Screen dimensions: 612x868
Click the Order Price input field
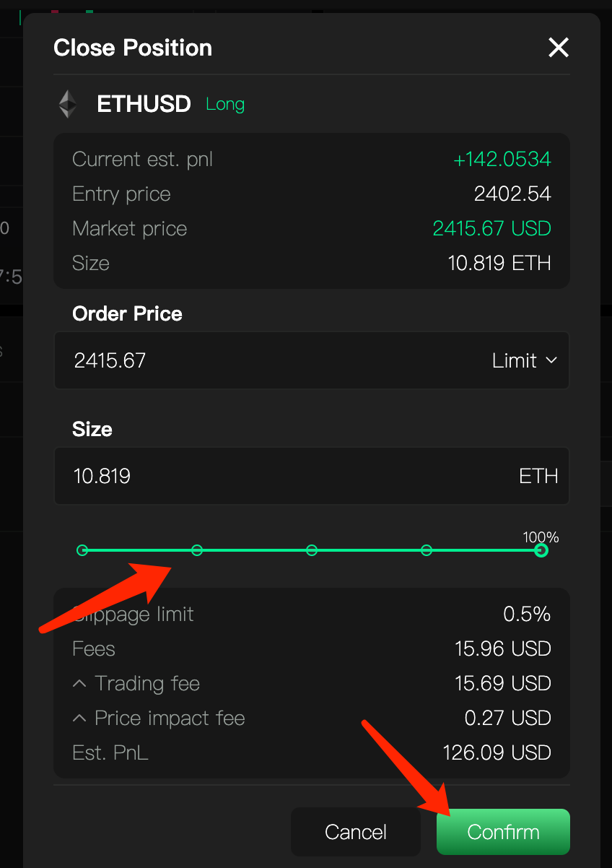pyautogui.click(x=274, y=360)
